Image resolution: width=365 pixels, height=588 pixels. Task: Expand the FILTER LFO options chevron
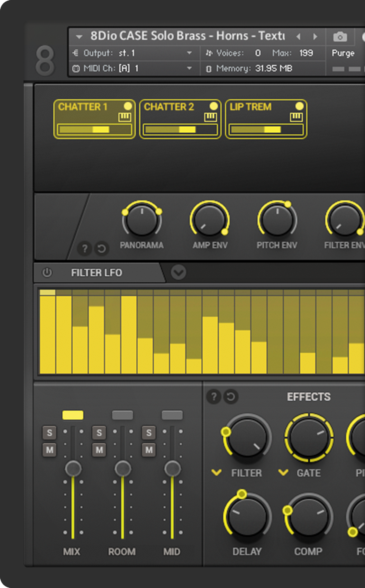click(178, 273)
